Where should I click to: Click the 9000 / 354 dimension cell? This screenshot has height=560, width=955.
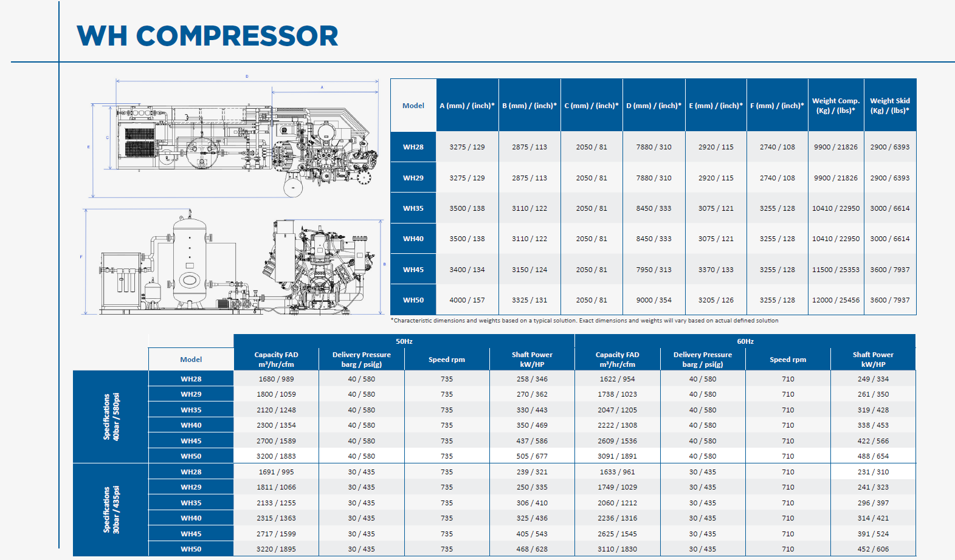[x=653, y=300]
